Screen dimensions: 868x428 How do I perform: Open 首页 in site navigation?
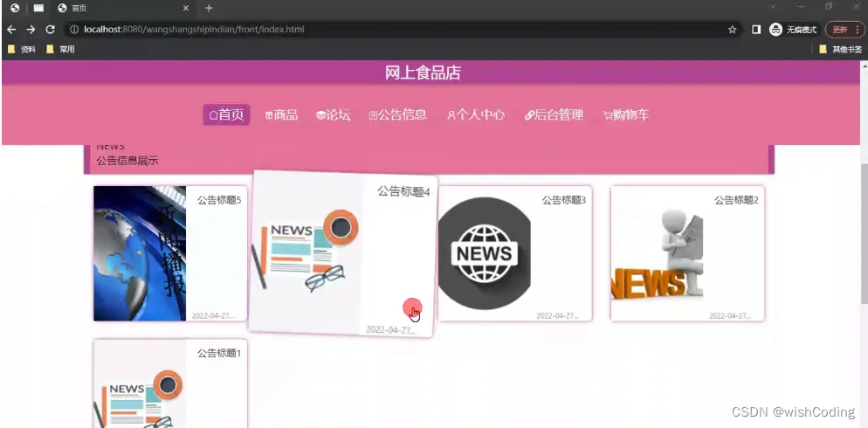click(x=226, y=114)
